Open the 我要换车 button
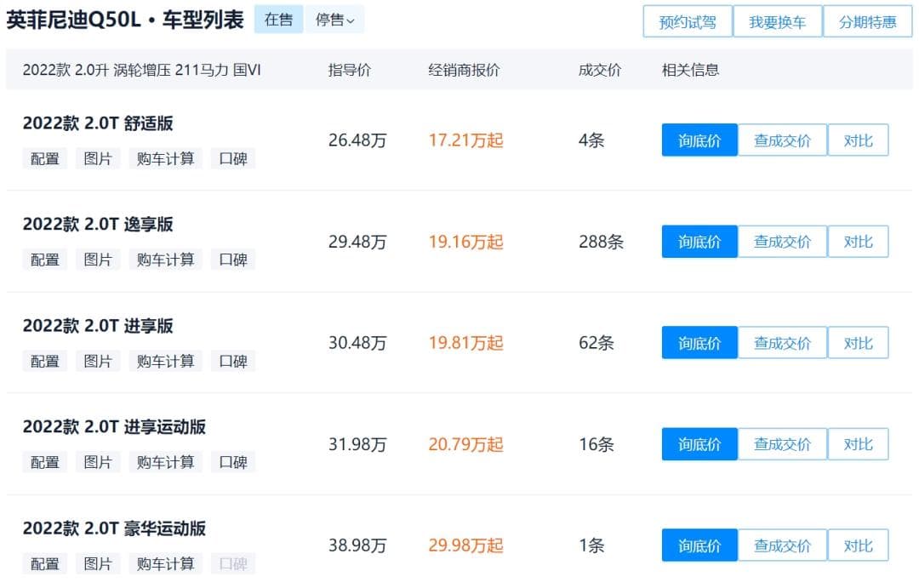 [777, 22]
